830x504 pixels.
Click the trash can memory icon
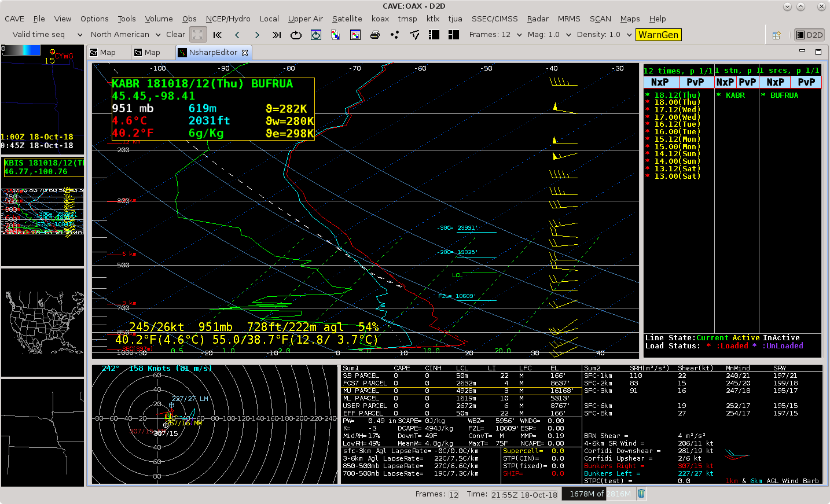[641, 494]
